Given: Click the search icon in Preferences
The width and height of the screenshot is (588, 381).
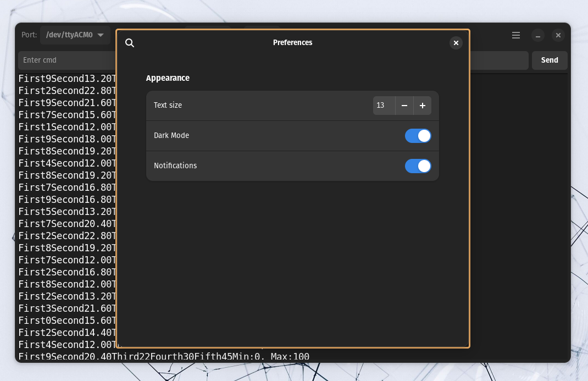Looking at the screenshot, I should coord(130,43).
